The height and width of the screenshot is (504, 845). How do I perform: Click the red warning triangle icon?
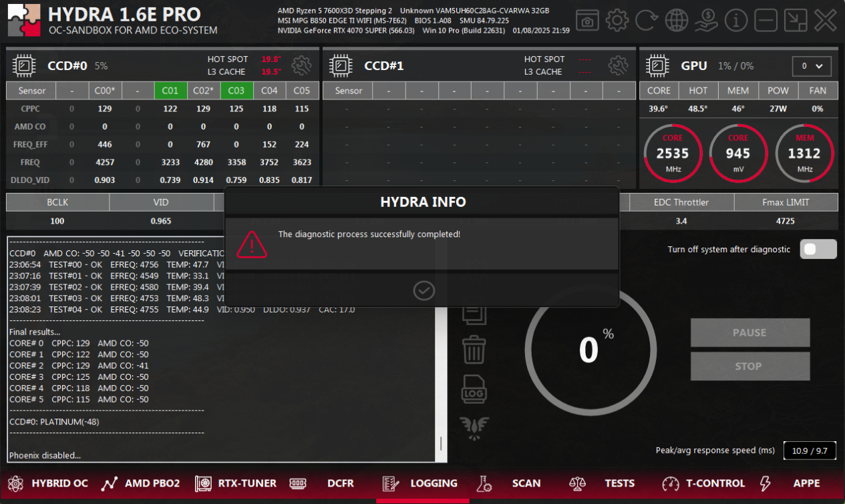(251, 244)
